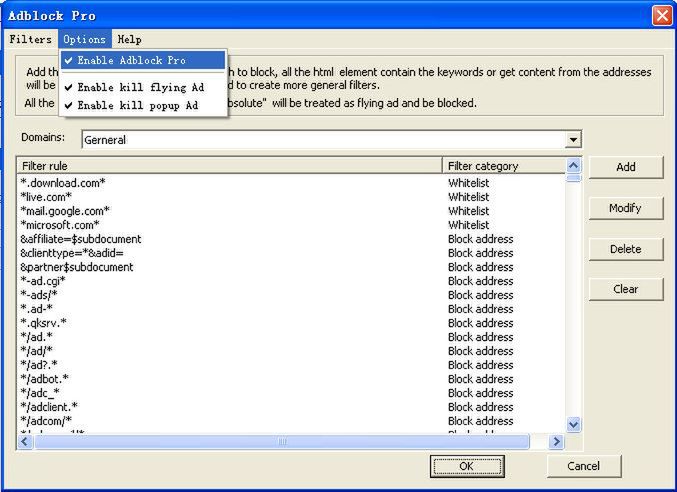The image size is (677, 492).
Task: Click Whitelist category of *.download.com* row
Action: pos(468,183)
